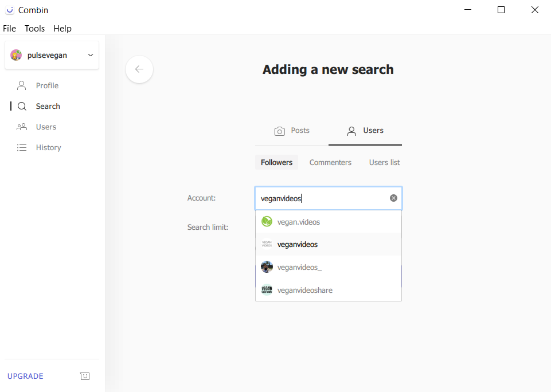The width and height of the screenshot is (551, 392).
Task: Click the veganvideos suggestion avatar
Action: click(267, 244)
